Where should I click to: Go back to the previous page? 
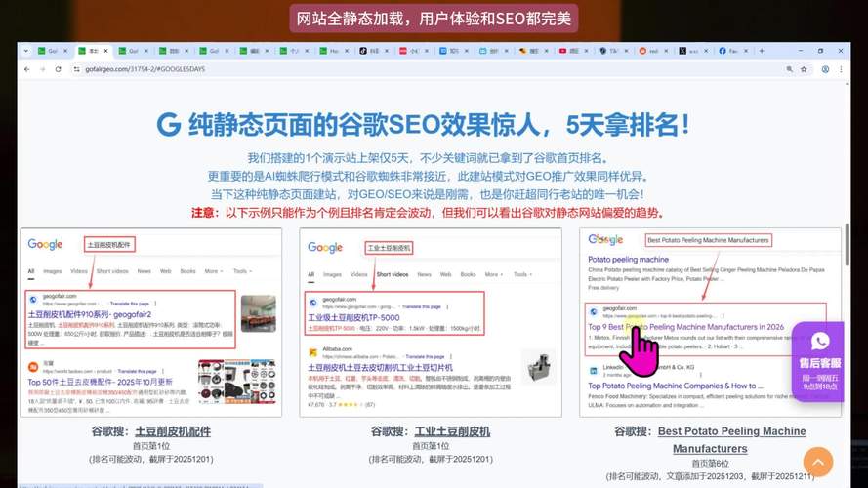point(27,69)
